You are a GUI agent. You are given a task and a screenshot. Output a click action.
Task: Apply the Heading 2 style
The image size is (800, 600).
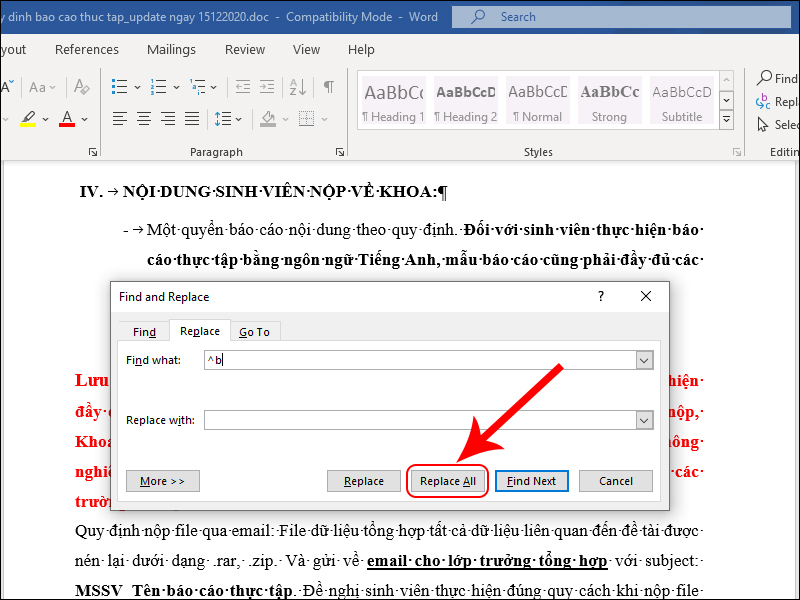pyautogui.click(x=465, y=101)
